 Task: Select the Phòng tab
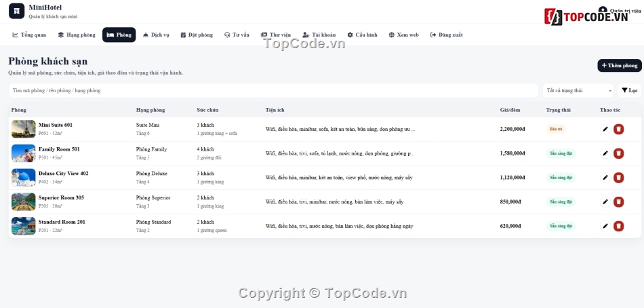coord(119,35)
